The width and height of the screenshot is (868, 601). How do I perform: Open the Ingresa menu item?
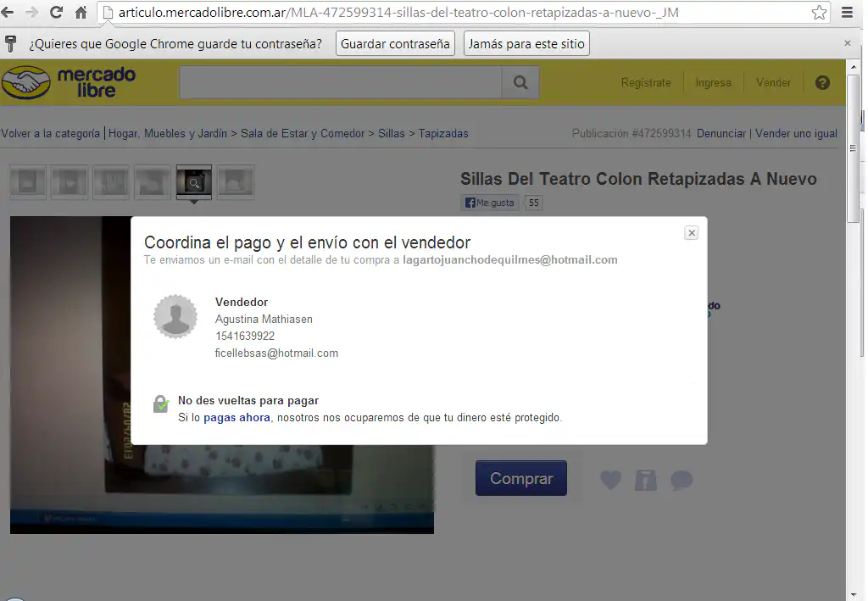[x=713, y=83]
